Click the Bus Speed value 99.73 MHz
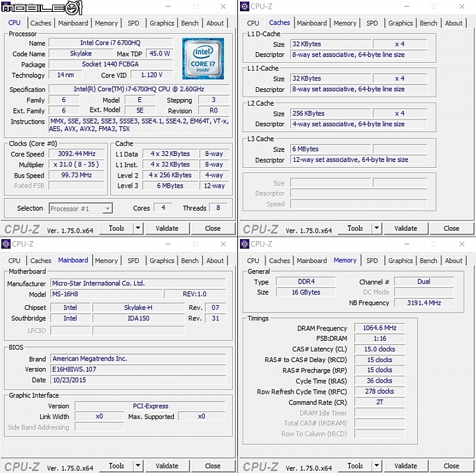The height and width of the screenshot is (473, 476). (x=77, y=175)
